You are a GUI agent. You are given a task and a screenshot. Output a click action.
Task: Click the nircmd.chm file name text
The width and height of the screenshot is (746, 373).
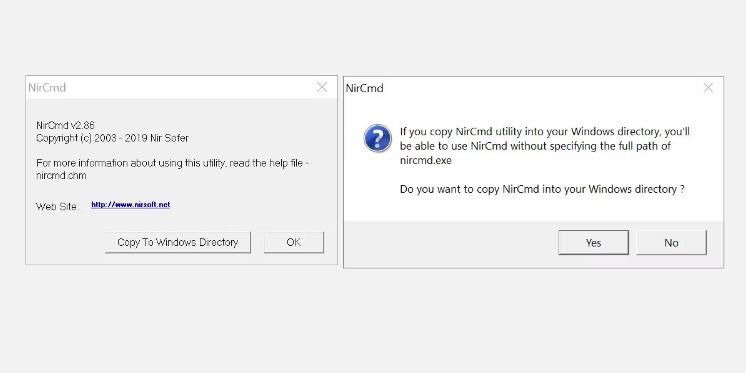(x=61, y=176)
